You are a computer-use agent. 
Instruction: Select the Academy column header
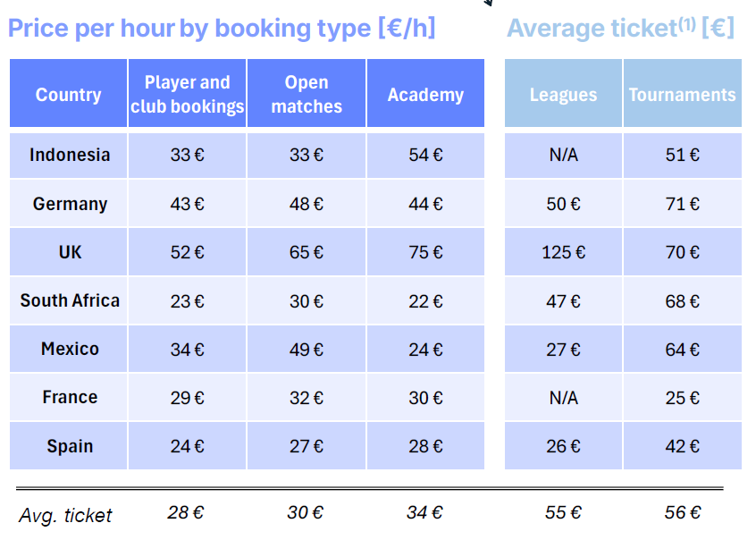[425, 95]
